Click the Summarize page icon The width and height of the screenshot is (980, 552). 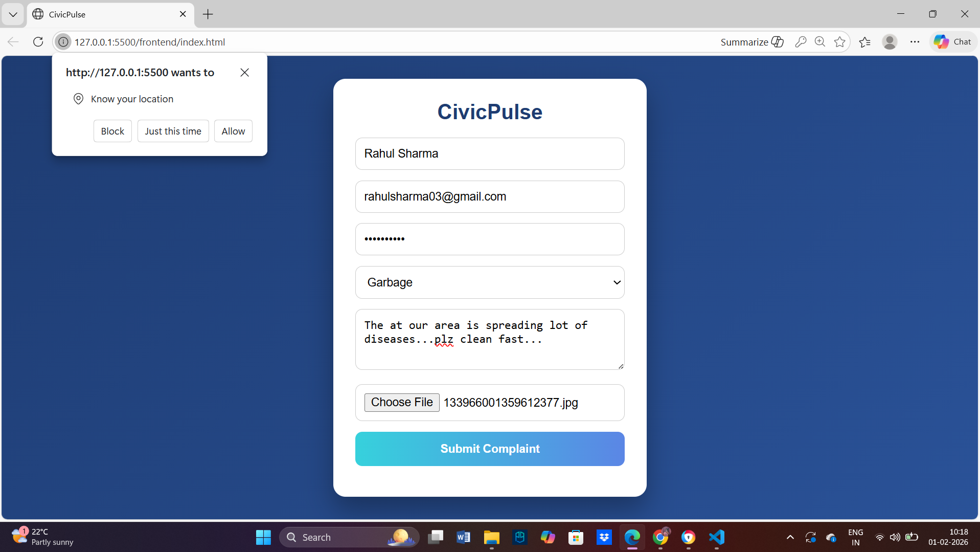click(x=751, y=41)
